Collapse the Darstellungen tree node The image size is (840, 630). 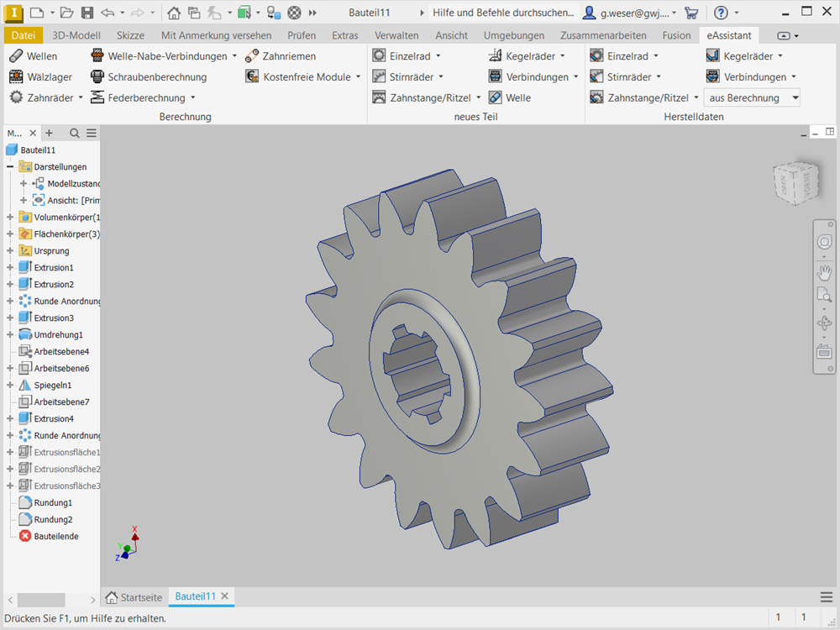point(10,167)
